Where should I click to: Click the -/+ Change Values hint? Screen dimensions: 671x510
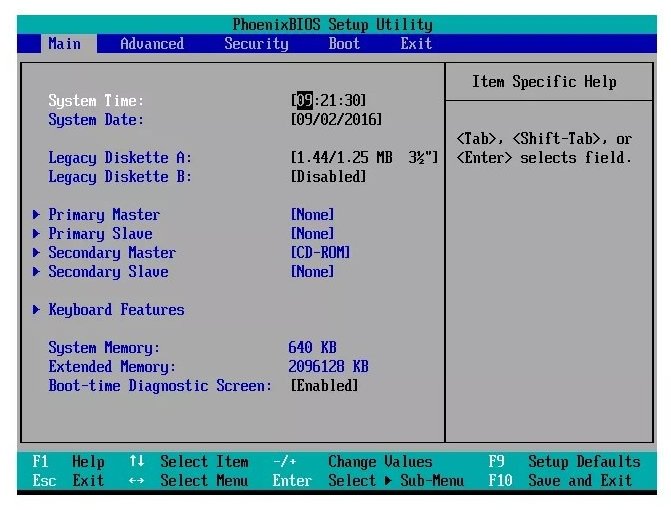click(x=353, y=462)
